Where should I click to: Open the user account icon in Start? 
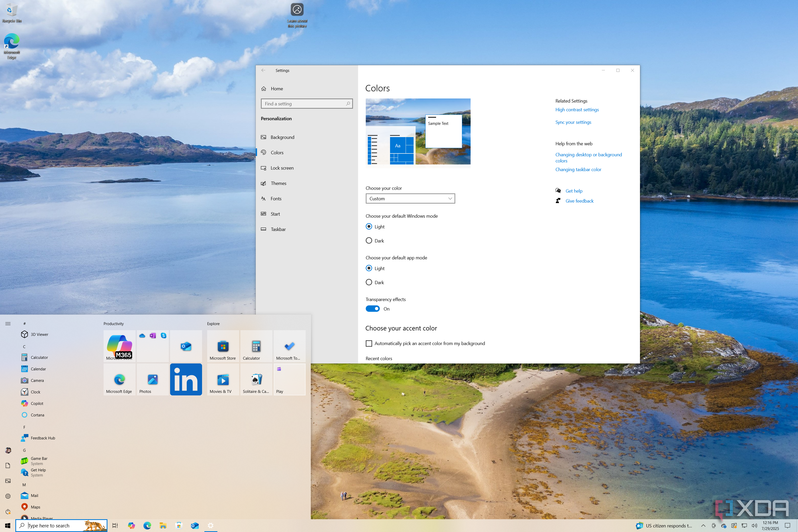coord(8,450)
